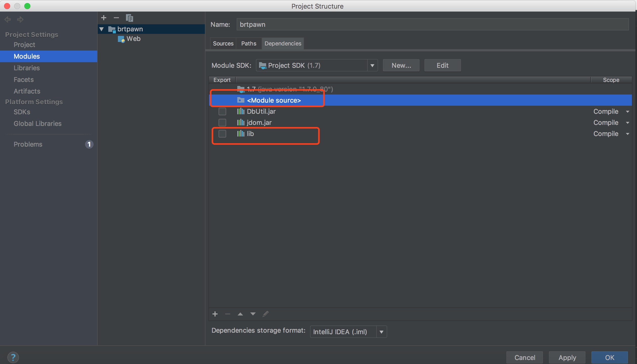Enable the export checkbox for jdom.jar

pos(222,123)
